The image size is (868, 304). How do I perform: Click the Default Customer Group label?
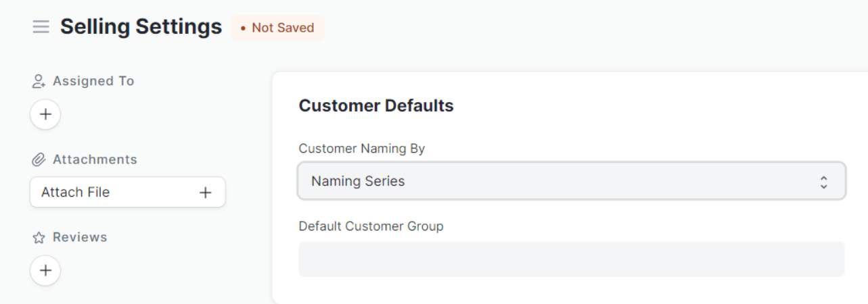[371, 226]
